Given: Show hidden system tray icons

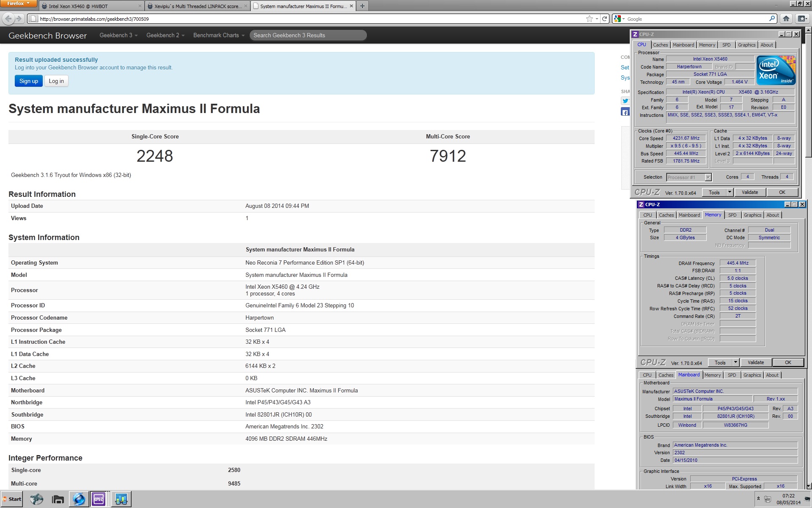Looking at the screenshot, I should coord(758,499).
